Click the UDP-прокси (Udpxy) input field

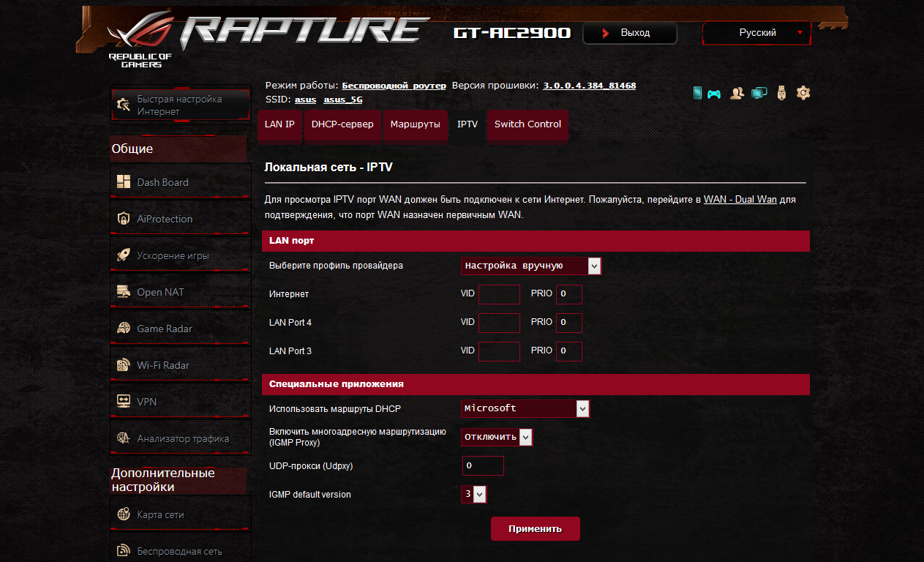point(483,465)
